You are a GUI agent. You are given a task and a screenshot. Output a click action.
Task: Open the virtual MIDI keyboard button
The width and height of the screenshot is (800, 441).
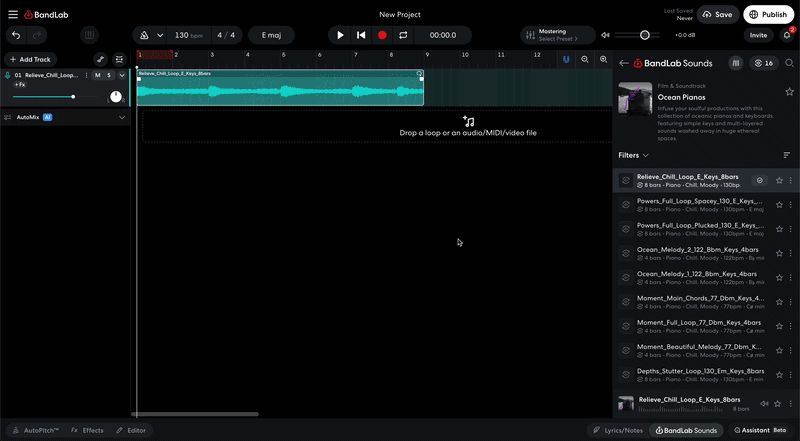tap(89, 35)
